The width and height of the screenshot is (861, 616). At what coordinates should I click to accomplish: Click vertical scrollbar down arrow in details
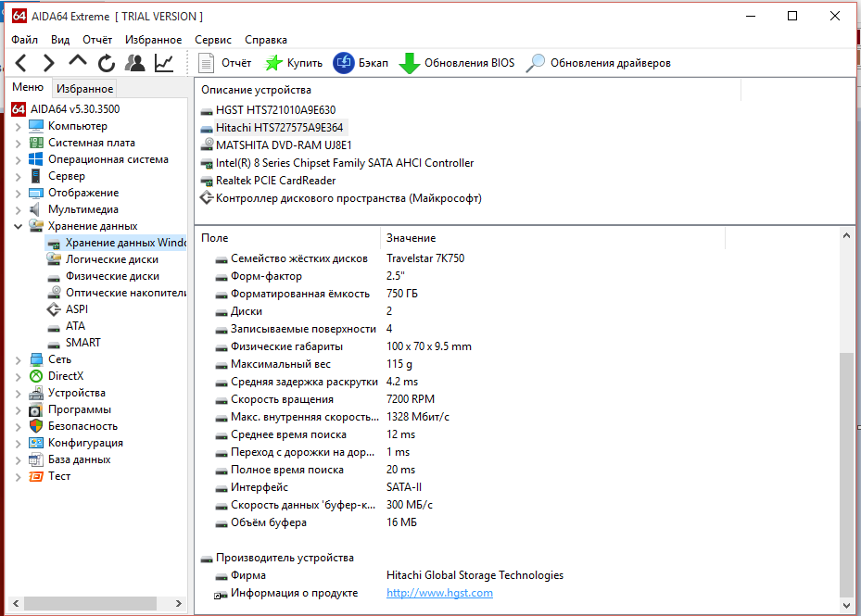point(846,605)
